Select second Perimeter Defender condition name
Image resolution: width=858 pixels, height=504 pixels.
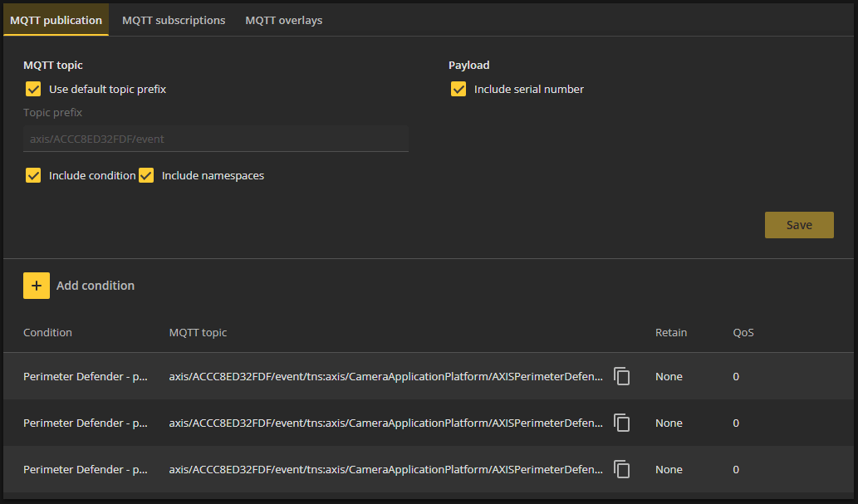(86, 423)
